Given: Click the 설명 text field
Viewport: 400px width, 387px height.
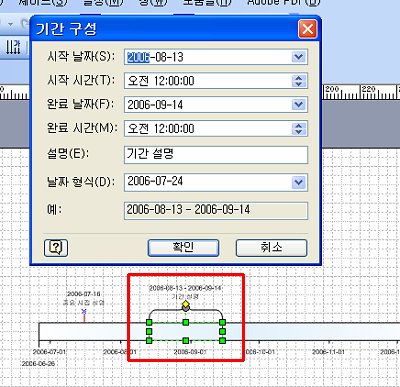Looking at the screenshot, I should click(216, 155).
